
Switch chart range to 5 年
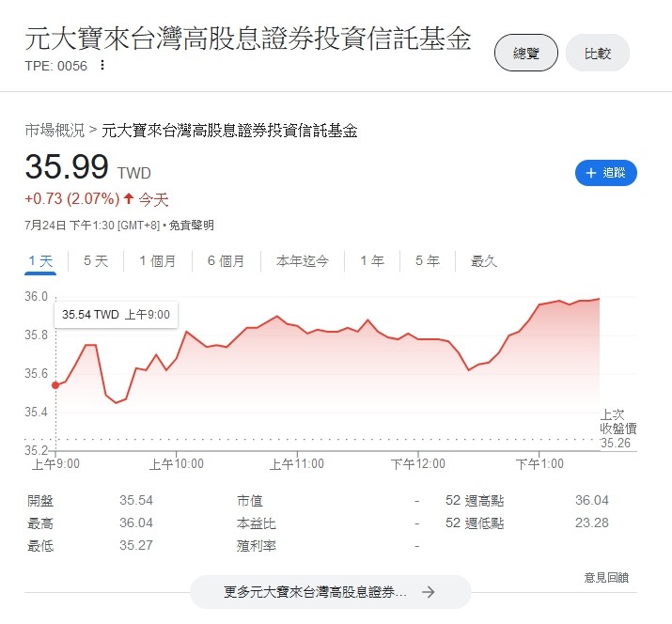428,260
